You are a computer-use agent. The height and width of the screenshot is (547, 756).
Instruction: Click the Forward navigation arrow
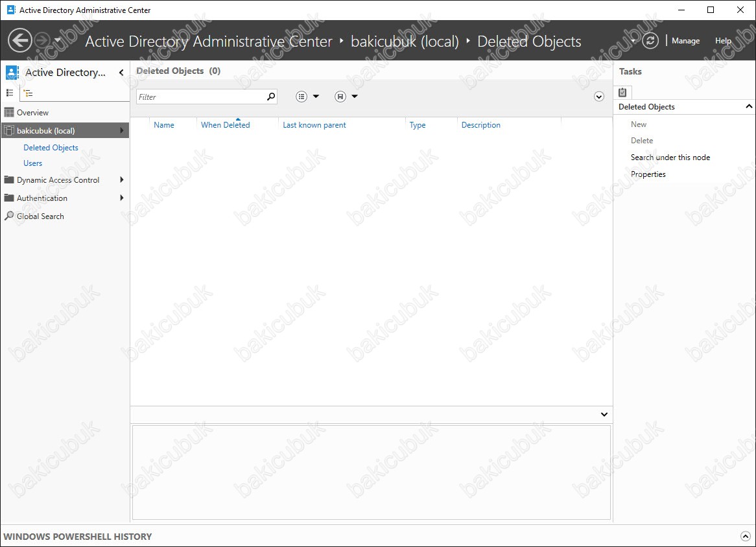[42, 40]
